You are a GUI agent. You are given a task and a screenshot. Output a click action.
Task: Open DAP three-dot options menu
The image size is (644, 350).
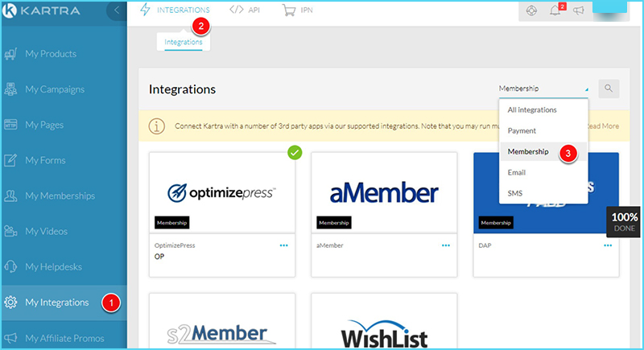[608, 245]
